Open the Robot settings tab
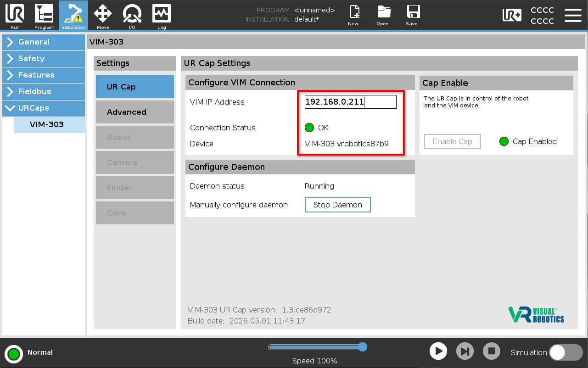The width and height of the screenshot is (588, 368). pyautogui.click(x=135, y=137)
